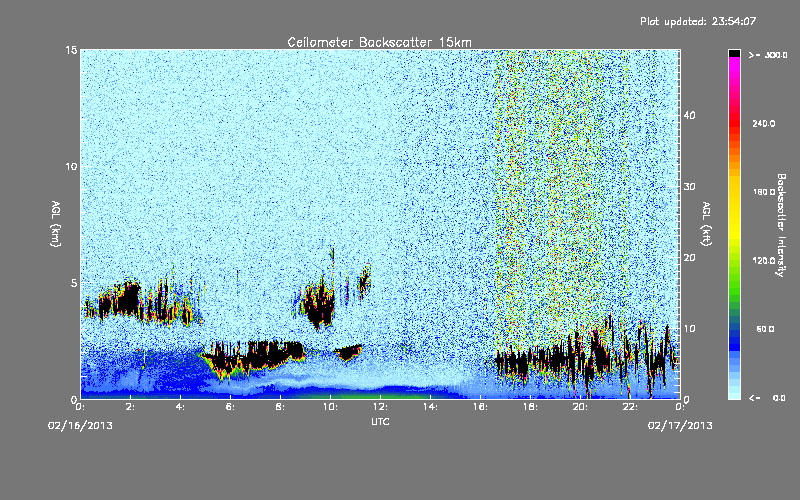Click the right 'AGL (kft)' axis label
Image resolution: width=800 pixels, height=500 pixels.
[x=706, y=223]
